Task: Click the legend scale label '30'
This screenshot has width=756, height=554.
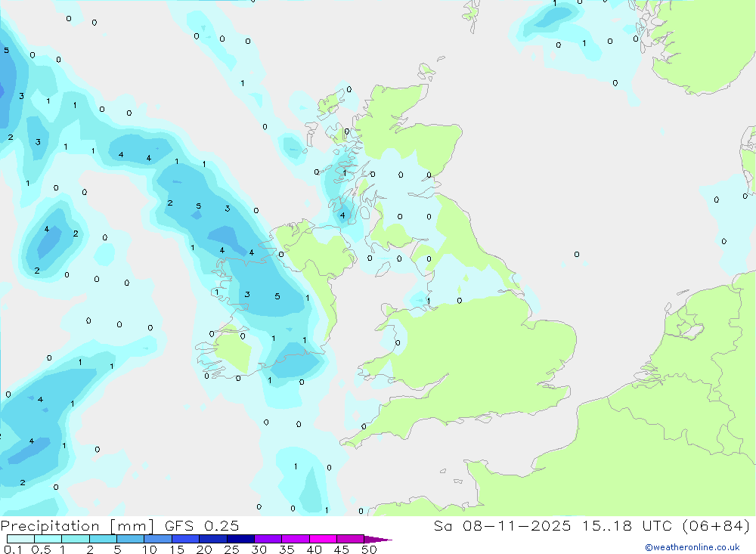Action: pos(259,549)
